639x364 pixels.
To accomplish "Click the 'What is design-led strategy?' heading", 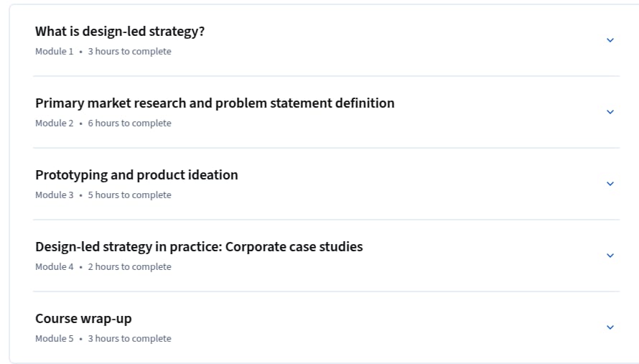I will [x=120, y=32].
